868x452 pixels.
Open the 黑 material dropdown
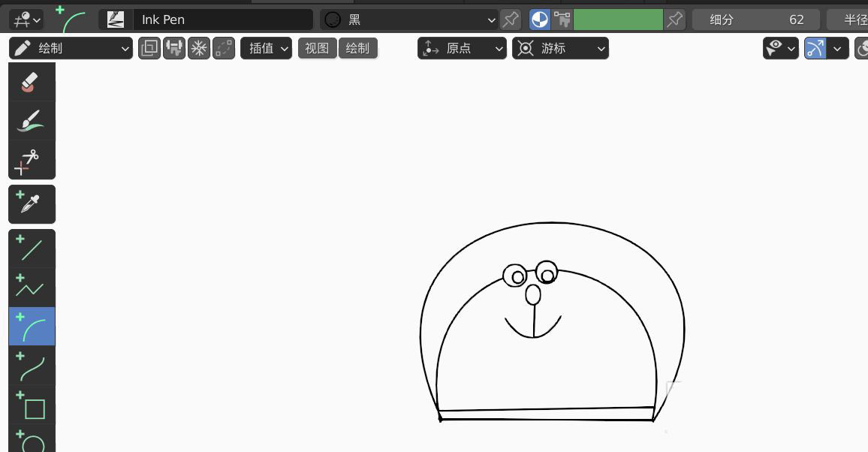point(408,20)
